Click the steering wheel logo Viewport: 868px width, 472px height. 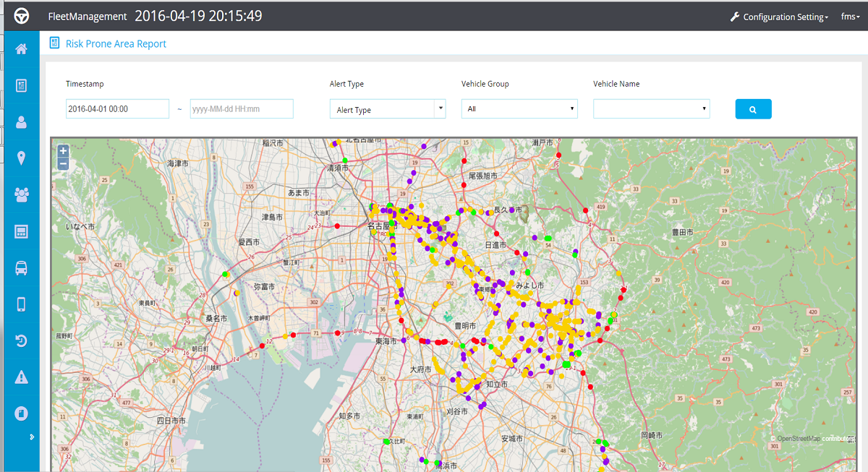point(21,16)
